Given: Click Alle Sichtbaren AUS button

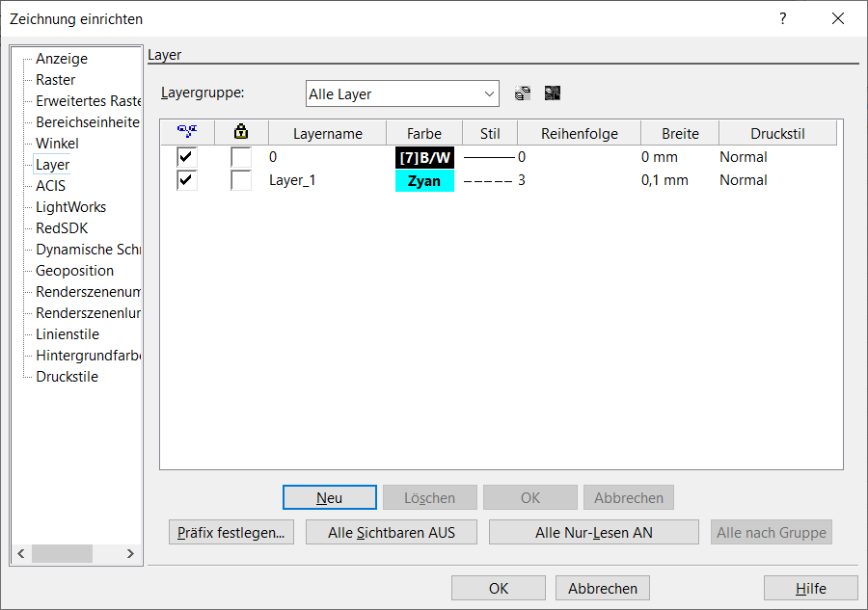Looking at the screenshot, I should (x=392, y=533).
